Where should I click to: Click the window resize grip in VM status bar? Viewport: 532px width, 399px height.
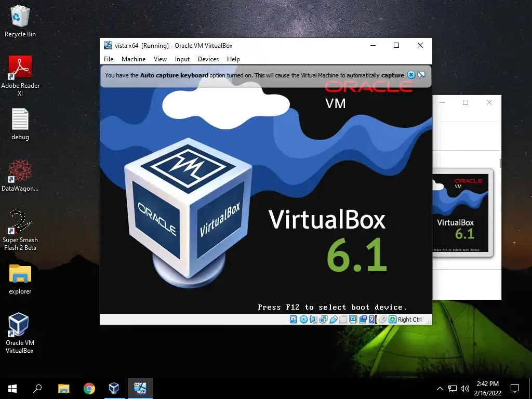(x=429, y=321)
